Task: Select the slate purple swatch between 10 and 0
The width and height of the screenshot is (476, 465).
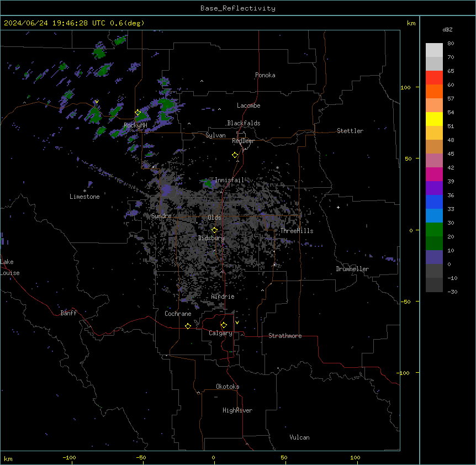Action: point(434,257)
